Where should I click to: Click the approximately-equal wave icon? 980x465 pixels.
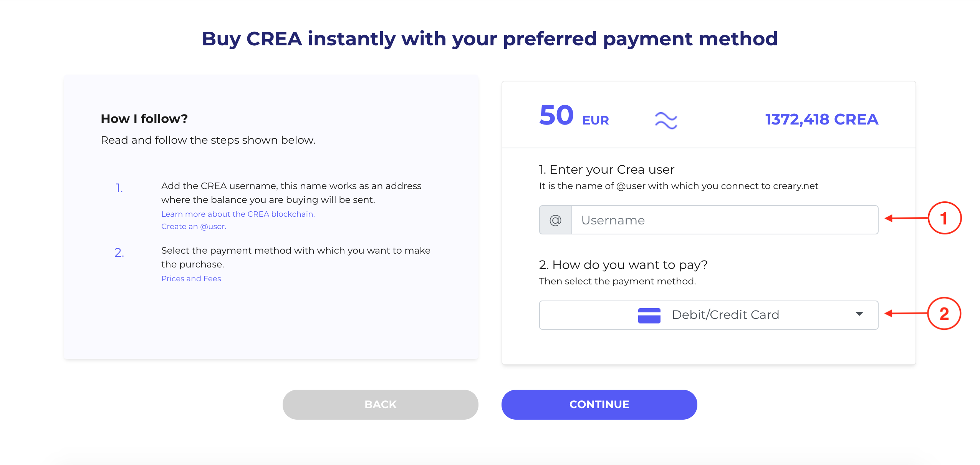click(x=666, y=120)
